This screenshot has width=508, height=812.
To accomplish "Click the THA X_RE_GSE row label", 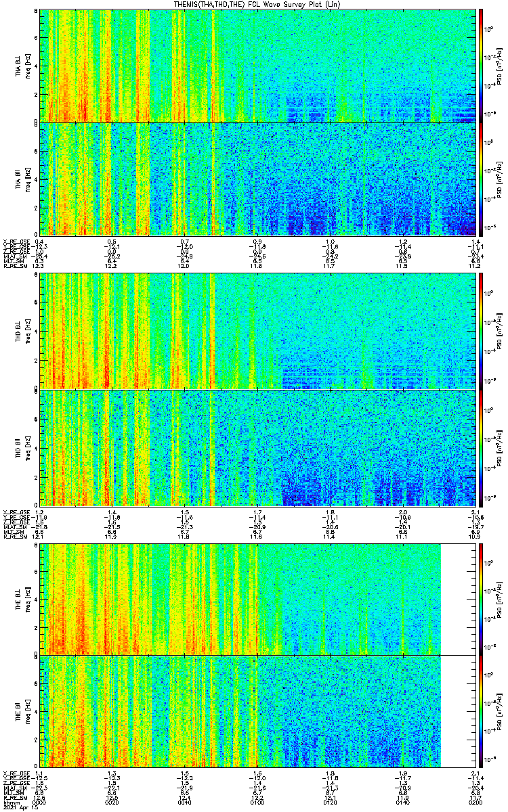I will (x=16, y=241).
